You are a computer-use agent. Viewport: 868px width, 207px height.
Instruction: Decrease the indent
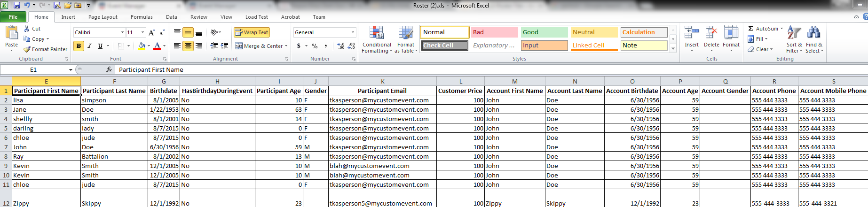(x=214, y=46)
